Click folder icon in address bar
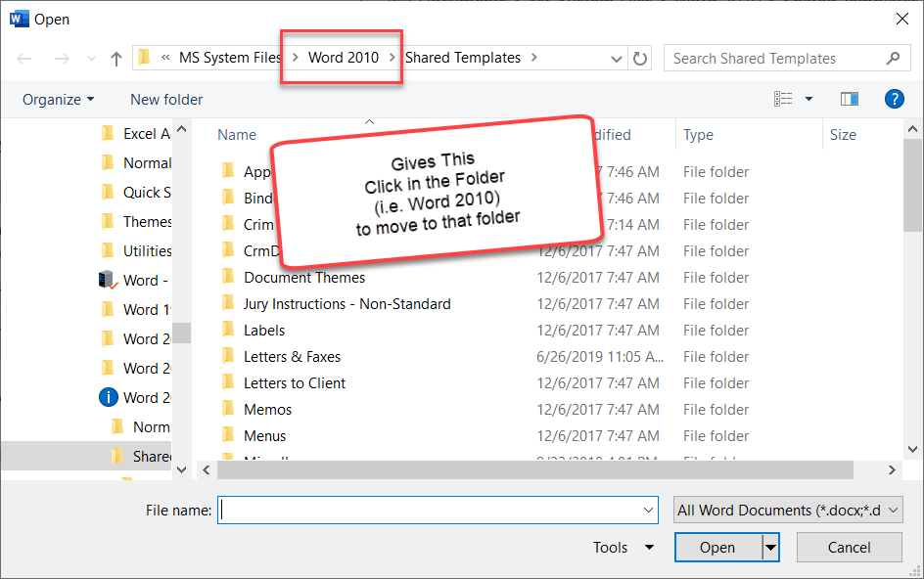 [x=144, y=57]
